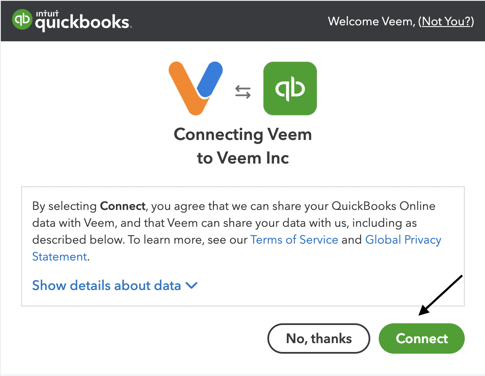Click the two-way sync arrows icon
This screenshot has height=376, width=485.
coord(243,92)
